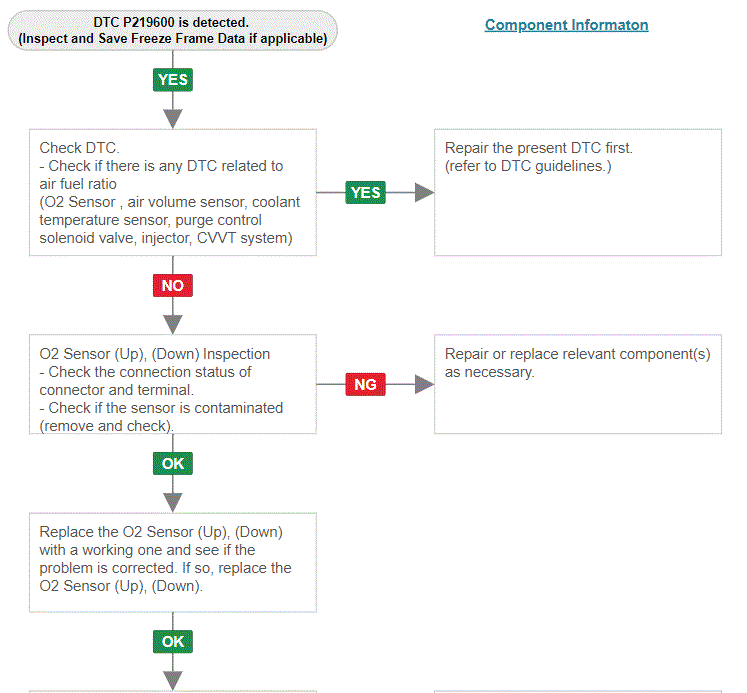Screen dimensions: 747x693
Task: Click the red NO badge
Action: coord(173,285)
